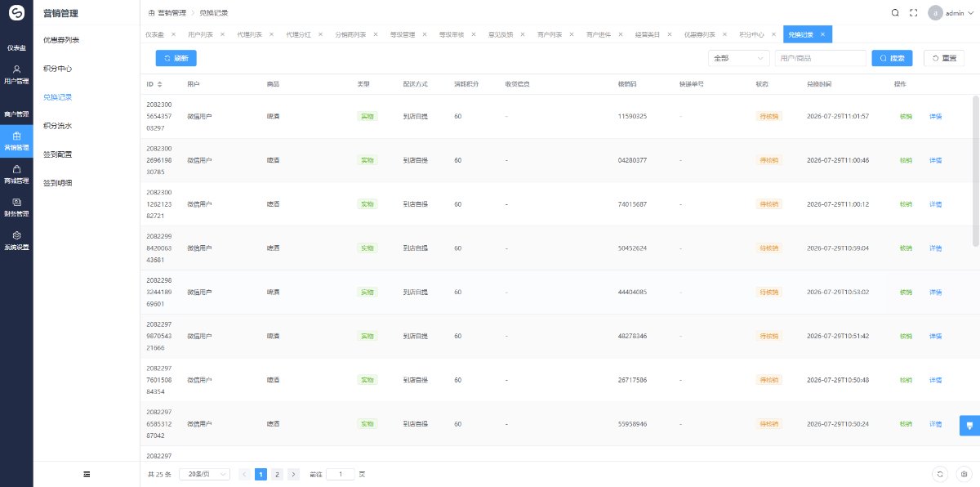Open 商户管理 in the left sidebar
The image size is (980, 487).
tap(16, 114)
